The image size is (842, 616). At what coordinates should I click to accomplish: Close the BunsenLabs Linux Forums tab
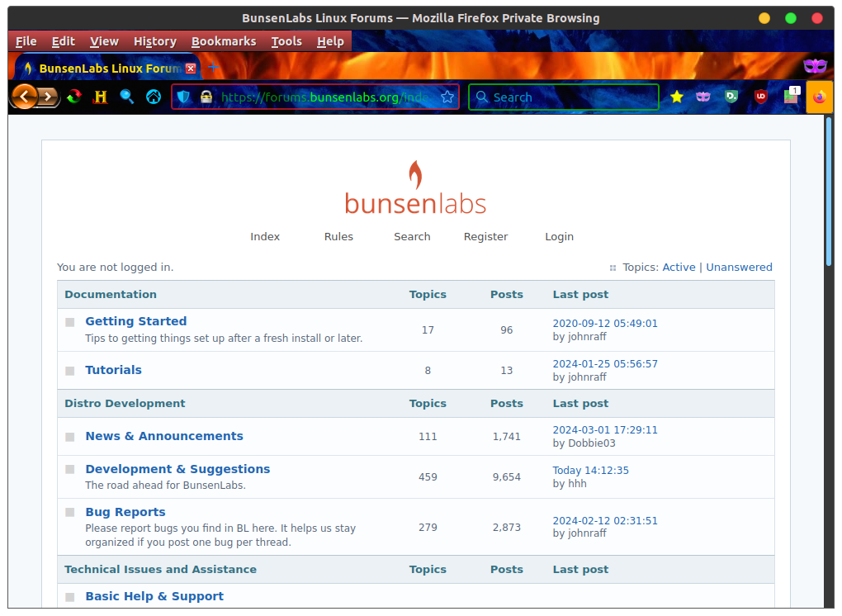coord(191,69)
